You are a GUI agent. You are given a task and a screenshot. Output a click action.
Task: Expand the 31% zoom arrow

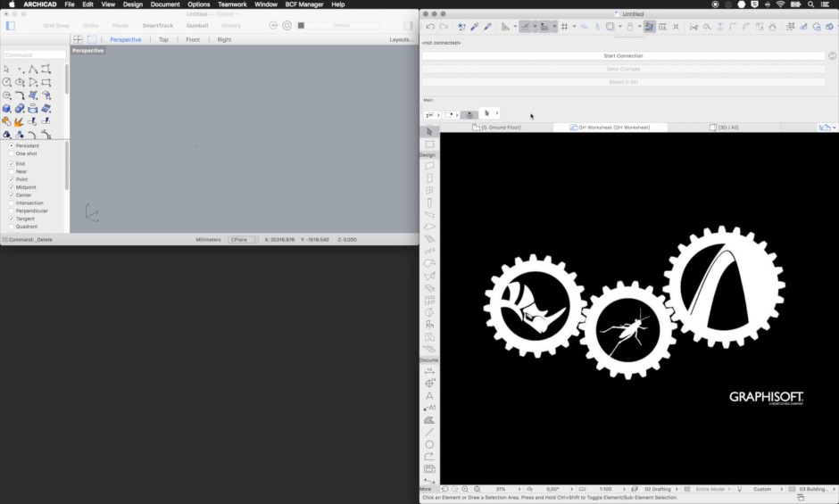coord(519,489)
